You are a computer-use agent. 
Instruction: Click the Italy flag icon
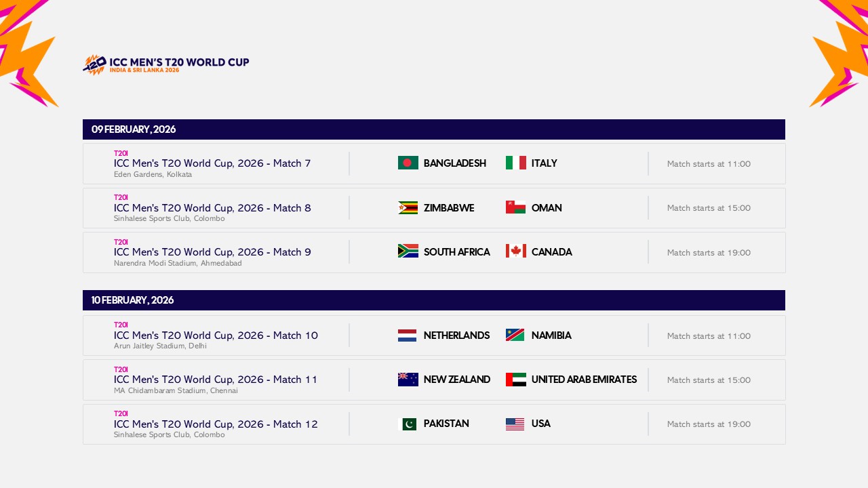pyautogui.click(x=516, y=163)
